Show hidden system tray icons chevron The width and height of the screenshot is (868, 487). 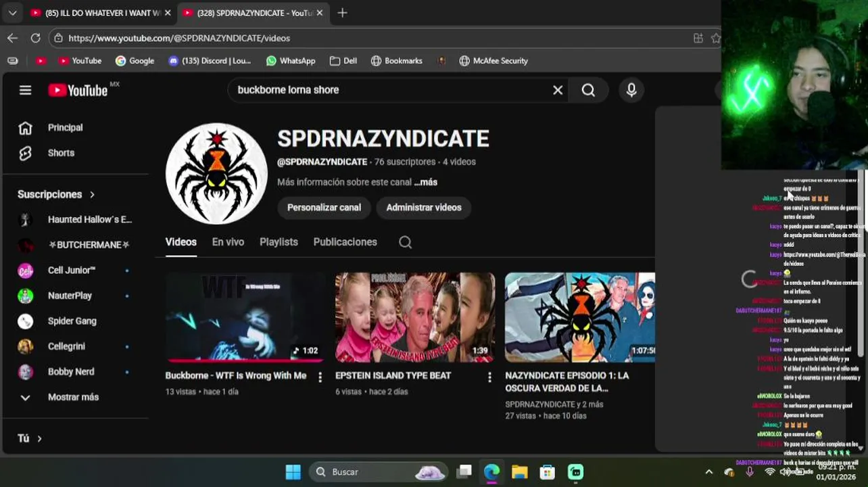tap(708, 472)
